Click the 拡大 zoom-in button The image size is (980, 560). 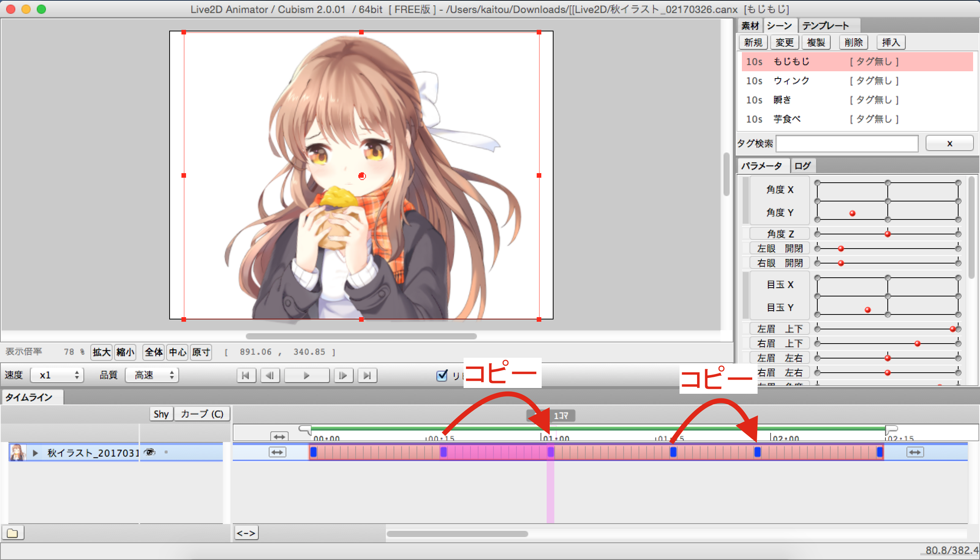(x=101, y=352)
